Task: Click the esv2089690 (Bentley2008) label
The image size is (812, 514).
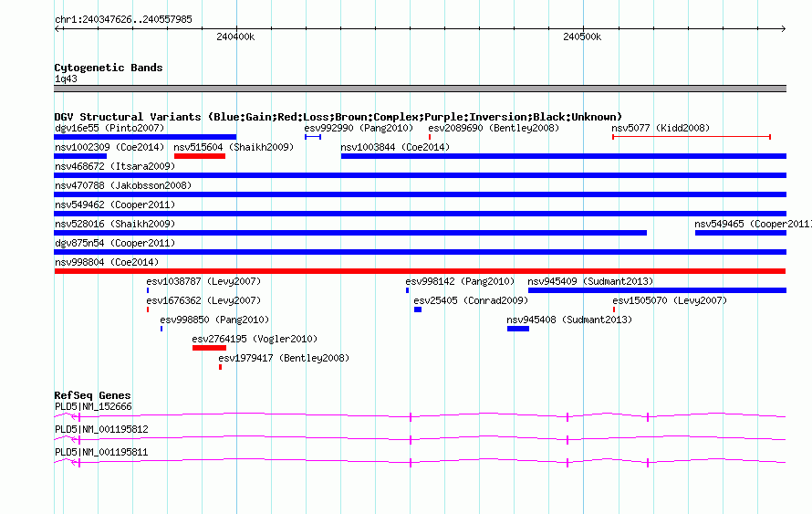Action: [494, 128]
